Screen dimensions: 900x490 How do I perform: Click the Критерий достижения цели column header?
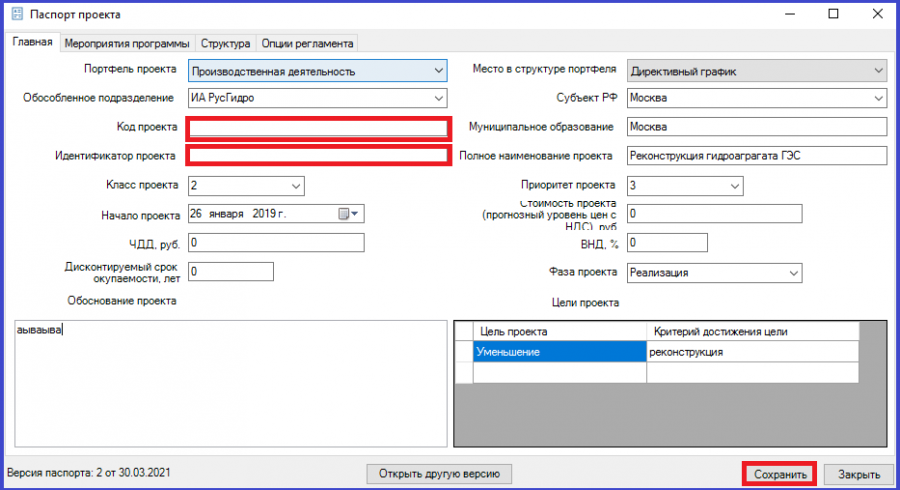click(752, 332)
